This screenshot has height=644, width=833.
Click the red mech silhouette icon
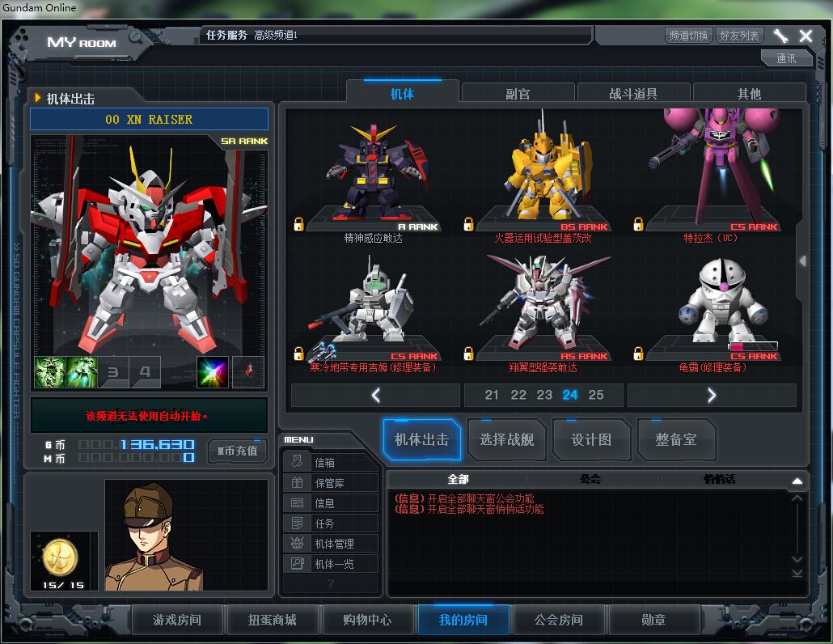click(x=247, y=372)
